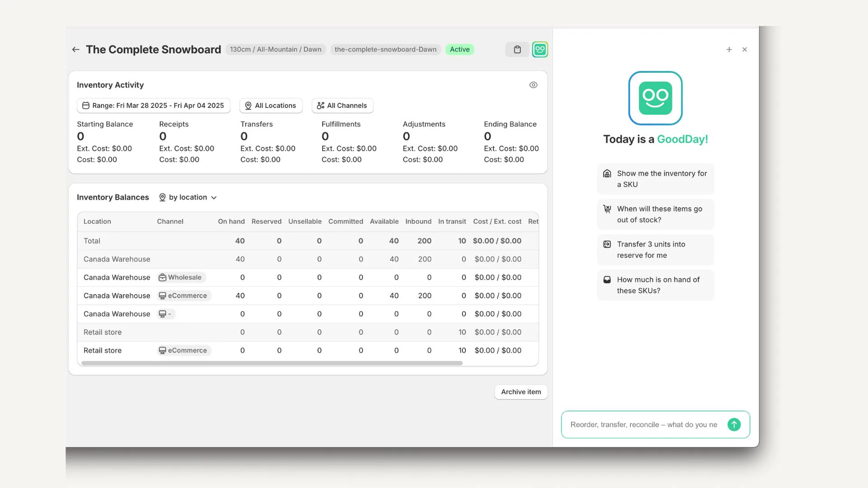Screen dimensions: 868x488
Task: Click the On hand column header
Action: pos(231,221)
